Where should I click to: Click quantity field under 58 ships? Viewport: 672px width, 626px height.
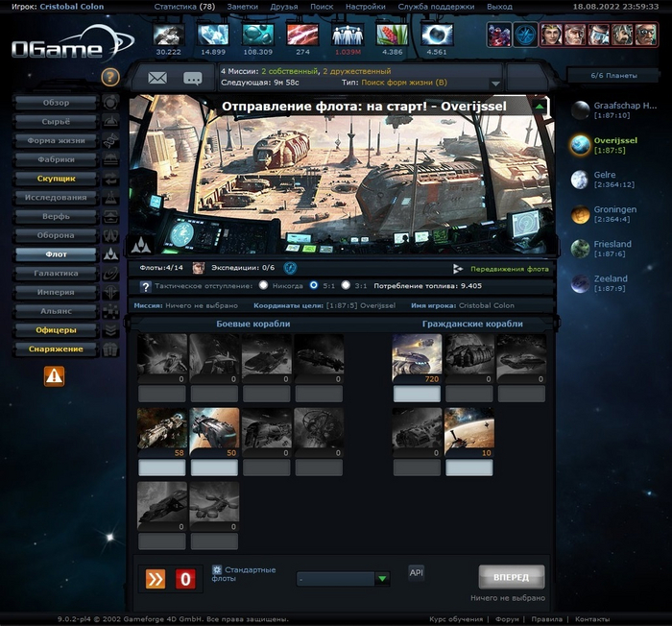(x=162, y=468)
